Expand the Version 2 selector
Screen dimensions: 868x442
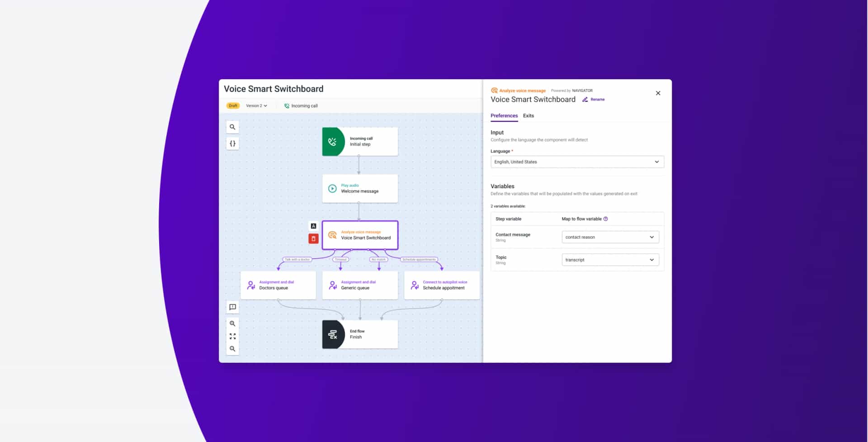[x=255, y=105]
